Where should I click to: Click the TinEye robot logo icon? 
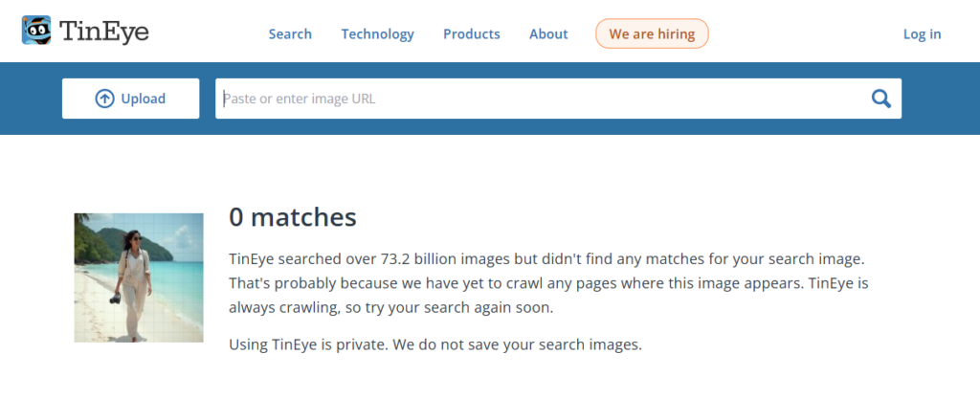[37, 32]
